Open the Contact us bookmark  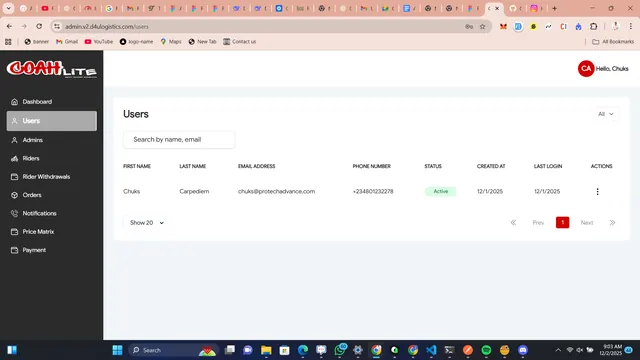240,42
